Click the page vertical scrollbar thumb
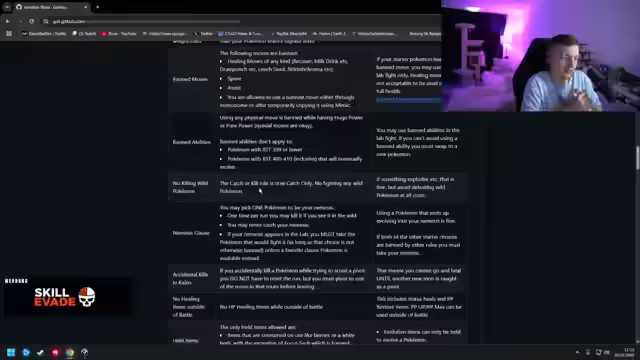The image size is (640, 360). point(637,157)
